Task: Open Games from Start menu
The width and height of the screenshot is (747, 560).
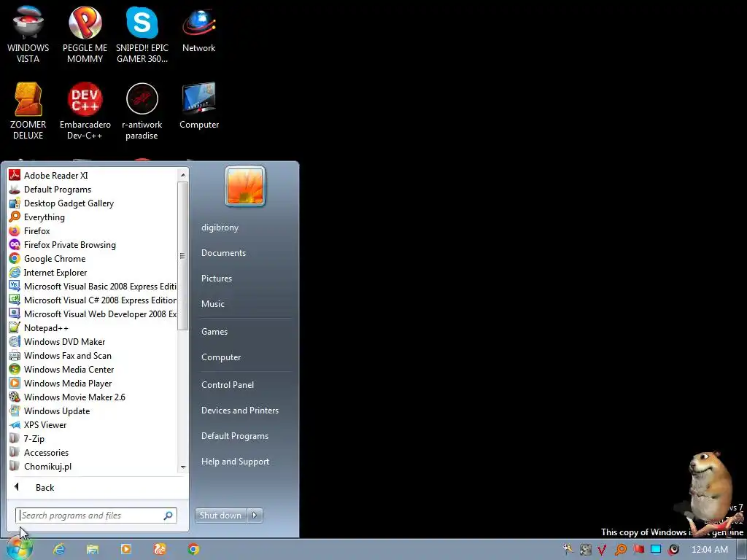Action: click(214, 332)
